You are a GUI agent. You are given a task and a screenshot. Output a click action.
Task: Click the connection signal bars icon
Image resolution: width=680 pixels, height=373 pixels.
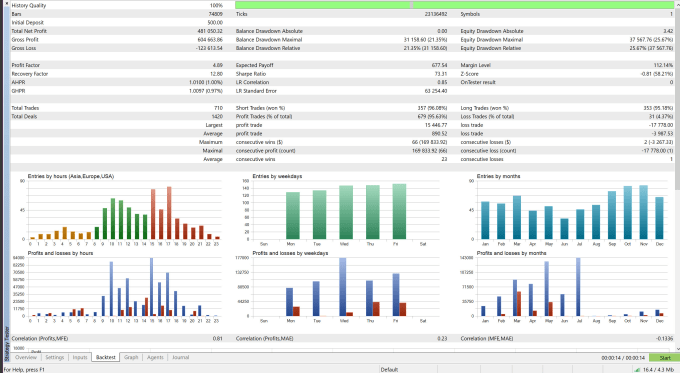[x=637, y=370]
